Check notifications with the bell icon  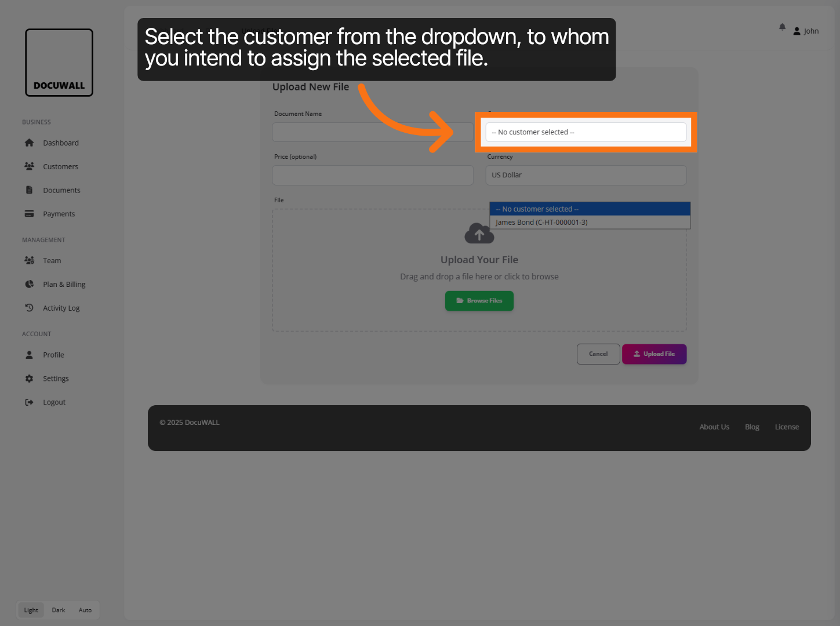click(781, 27)
